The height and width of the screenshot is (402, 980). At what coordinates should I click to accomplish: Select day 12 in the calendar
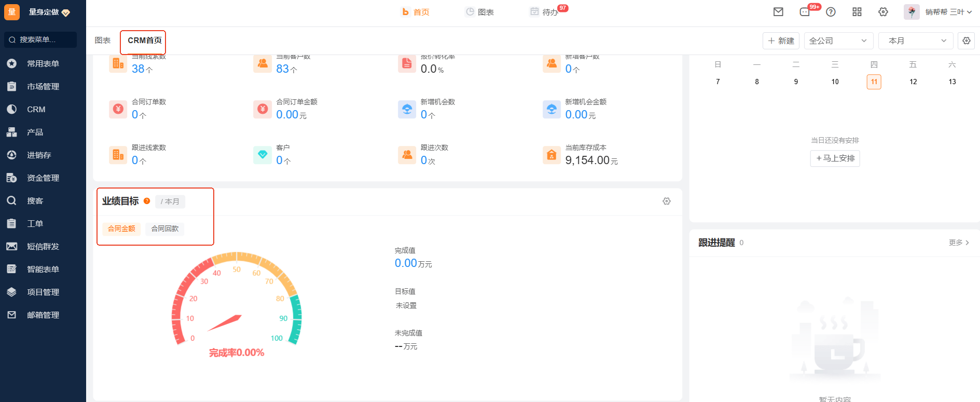(913, 82)
